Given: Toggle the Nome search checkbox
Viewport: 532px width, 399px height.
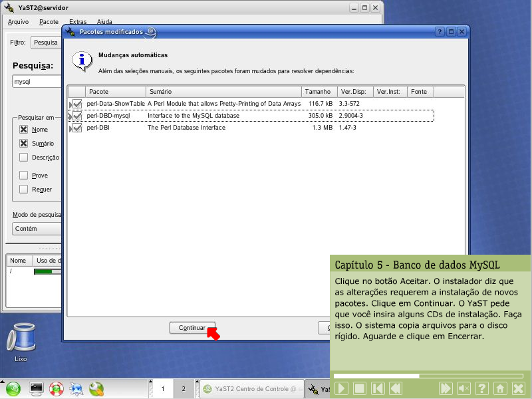Looking at the screenshot, I should (24, 130).
